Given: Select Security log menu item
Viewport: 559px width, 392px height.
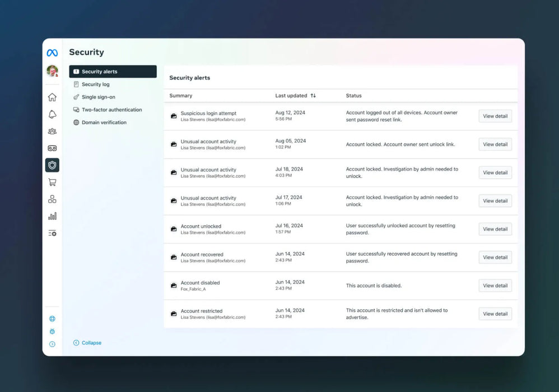Looking at the screenshot, I should pyautogui.click(x=95, y=85).
